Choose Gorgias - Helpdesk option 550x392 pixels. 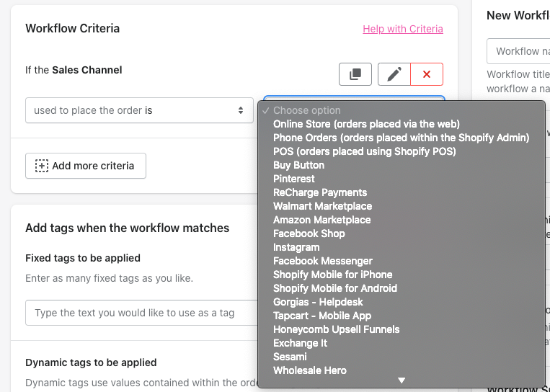pos(402,302)
